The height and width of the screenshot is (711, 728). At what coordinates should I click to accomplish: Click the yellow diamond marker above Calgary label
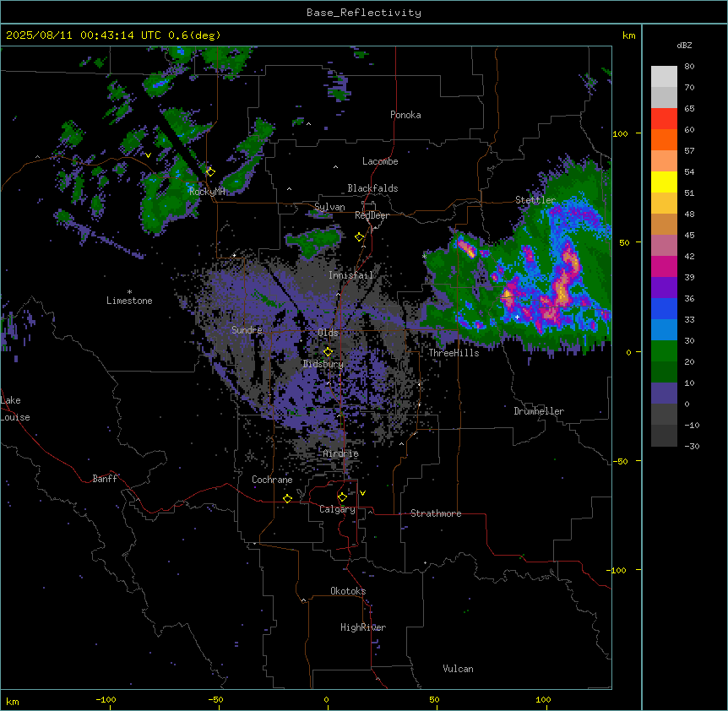[x=342, y=497]
